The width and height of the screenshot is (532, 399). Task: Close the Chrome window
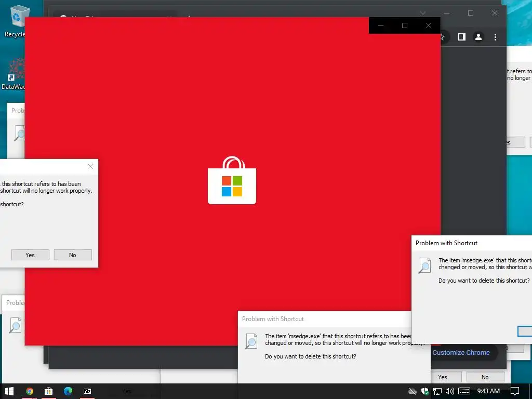(495, 13)
